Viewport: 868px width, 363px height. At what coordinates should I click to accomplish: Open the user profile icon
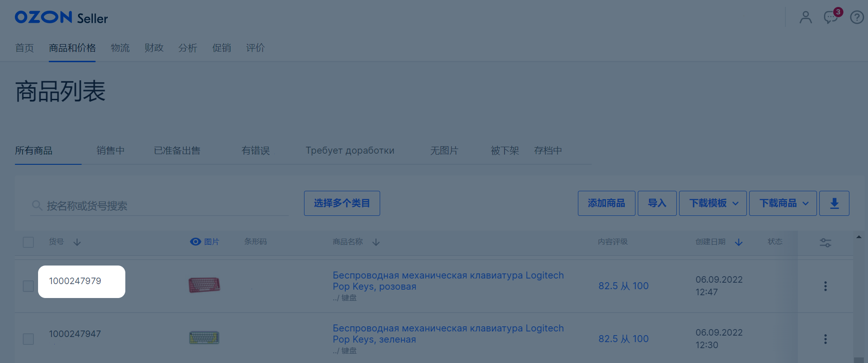tap(806, 18)
